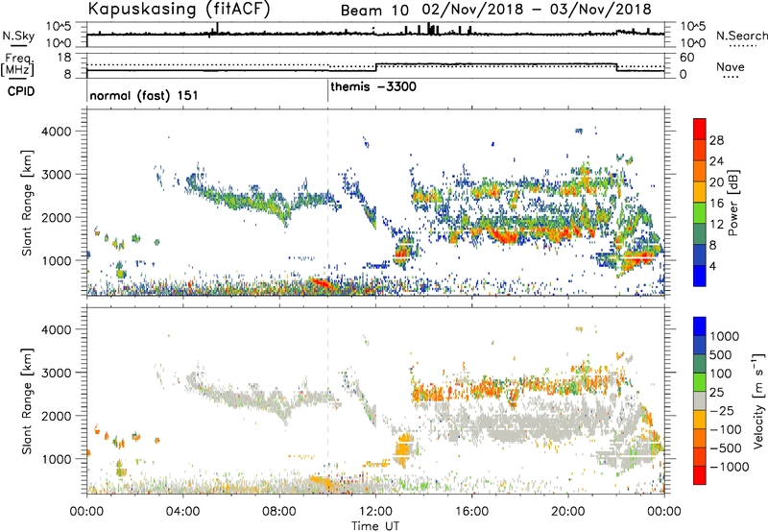Click the '12:00' time axis tick label
This screenshot has height=532, width=768.
click(375, 511)
